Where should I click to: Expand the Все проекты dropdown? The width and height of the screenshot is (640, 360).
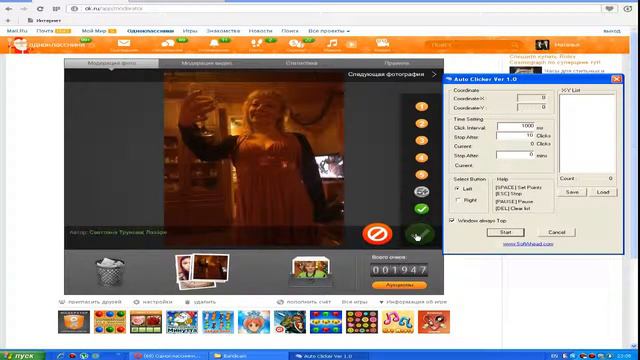click(x=329, y=31)
